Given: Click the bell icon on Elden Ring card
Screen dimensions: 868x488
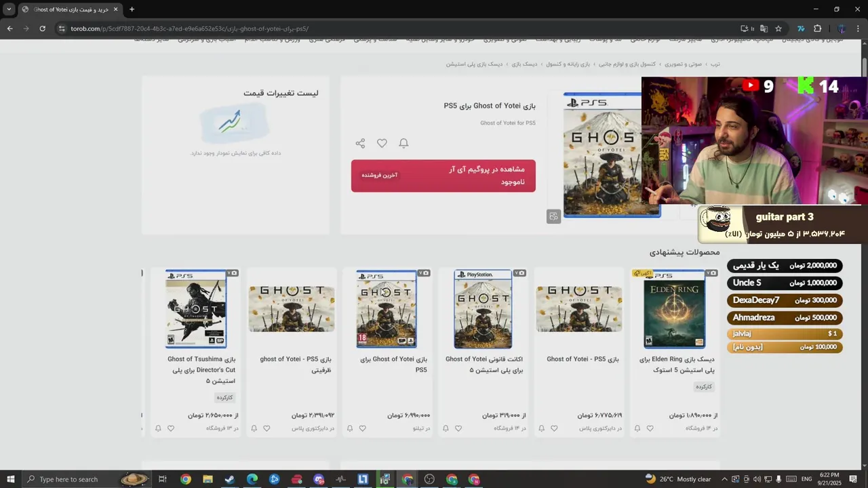Looking at the screenshot, I should coord(637,428).
